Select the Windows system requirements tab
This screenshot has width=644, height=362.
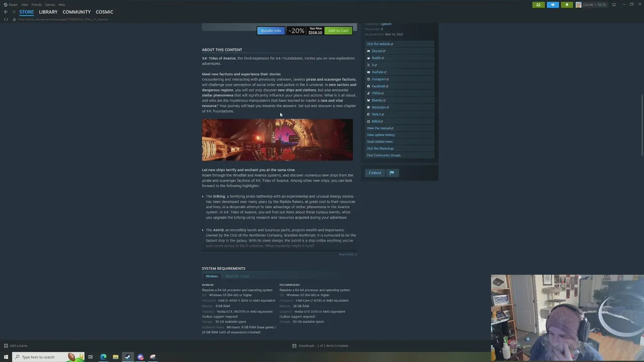212,276
